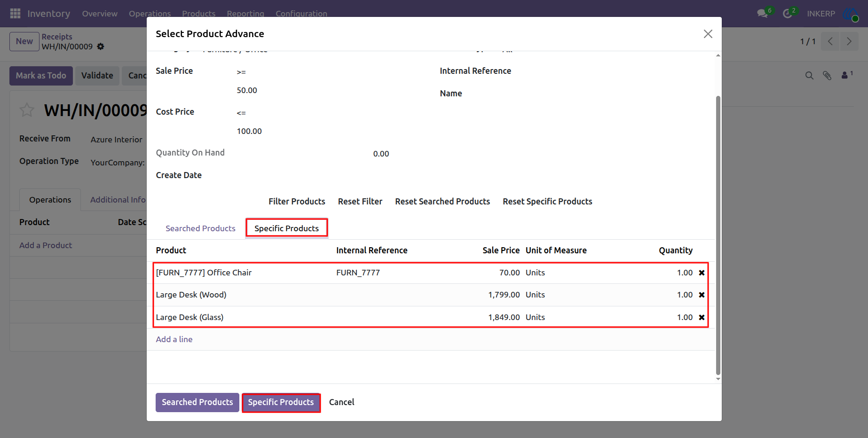Open the messages chat icon
This screenshot has width=868, height=438.
[x=763, y=14]
